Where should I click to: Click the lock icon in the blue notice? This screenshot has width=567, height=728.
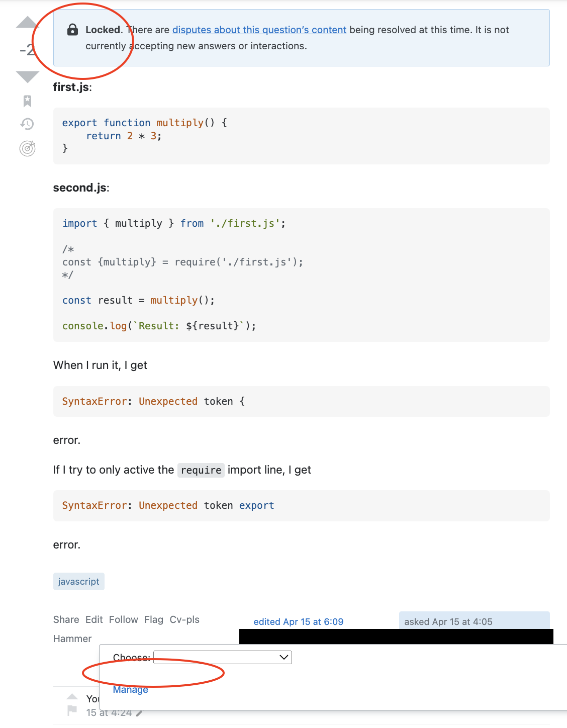pos(72,29)
